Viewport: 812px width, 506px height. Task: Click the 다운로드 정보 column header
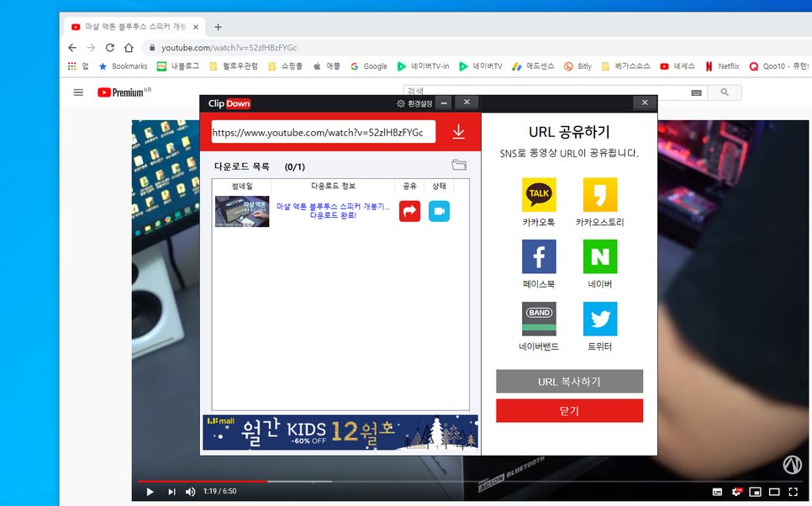(333, 186)
